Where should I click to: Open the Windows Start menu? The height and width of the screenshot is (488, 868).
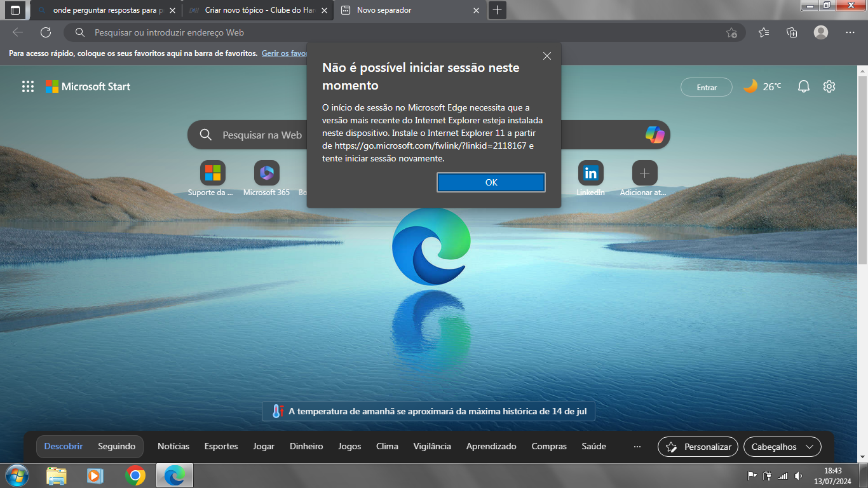tap(16, 475)
